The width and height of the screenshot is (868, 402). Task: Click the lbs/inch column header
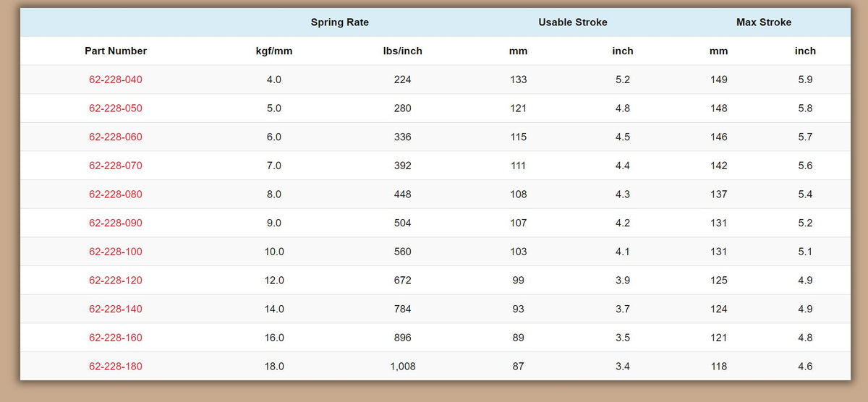[403, 51]
